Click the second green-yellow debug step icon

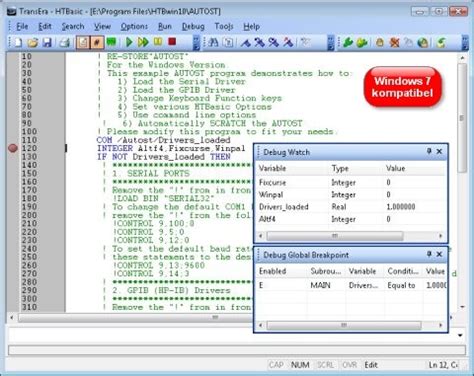(362, 43)
